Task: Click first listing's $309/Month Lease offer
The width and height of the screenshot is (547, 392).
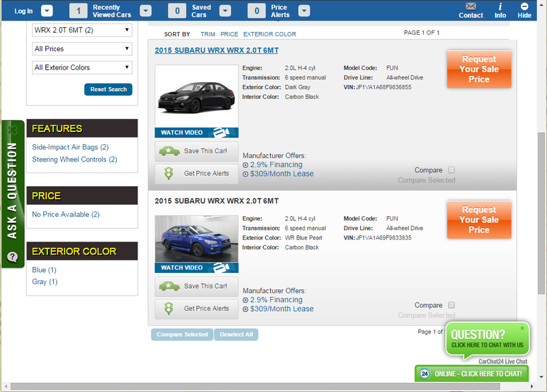Action: click(282, 174)
